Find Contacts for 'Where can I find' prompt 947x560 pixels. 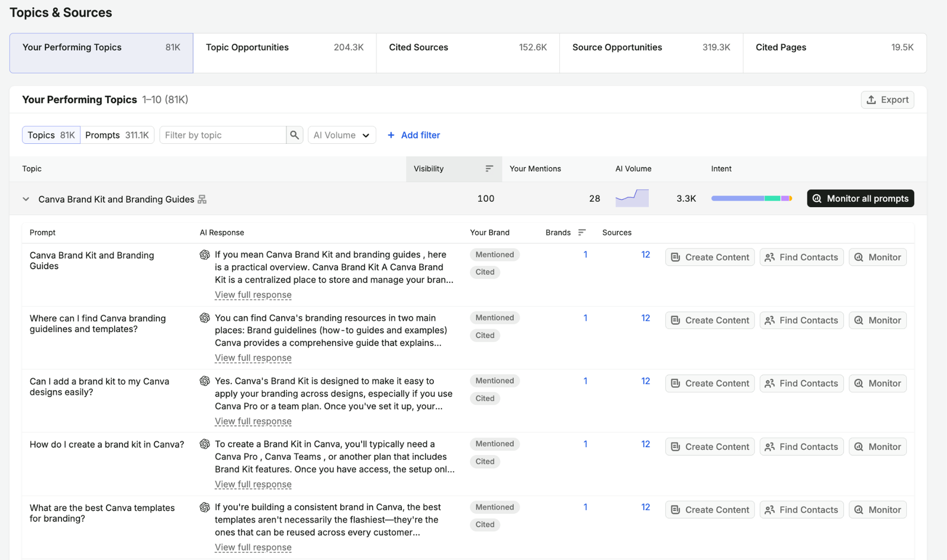click(801, 320)
